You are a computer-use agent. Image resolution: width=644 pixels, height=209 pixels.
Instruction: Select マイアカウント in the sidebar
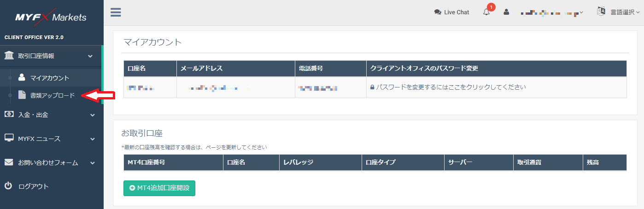[49, 78]
